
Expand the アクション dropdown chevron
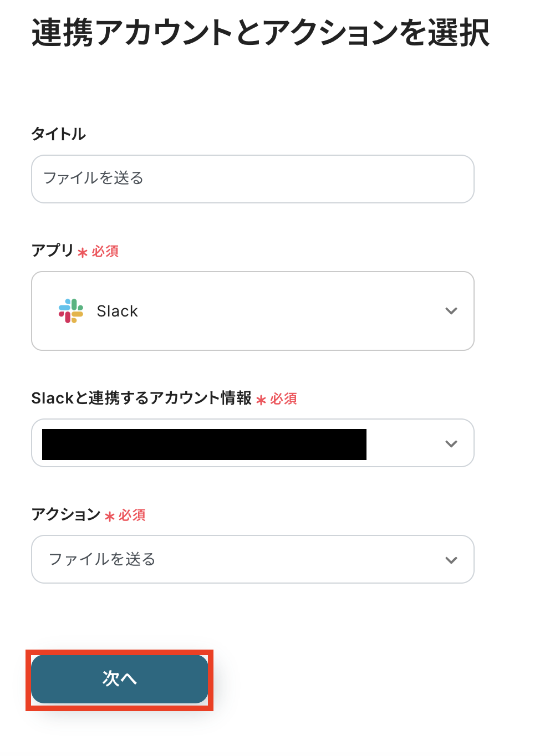(x=451, y=560)
